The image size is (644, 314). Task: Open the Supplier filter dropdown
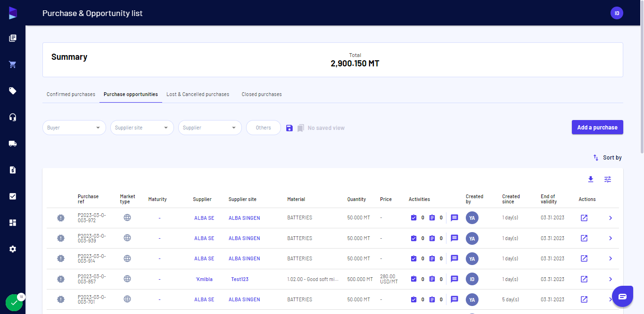pyautogui.click(x=210, y=128)
